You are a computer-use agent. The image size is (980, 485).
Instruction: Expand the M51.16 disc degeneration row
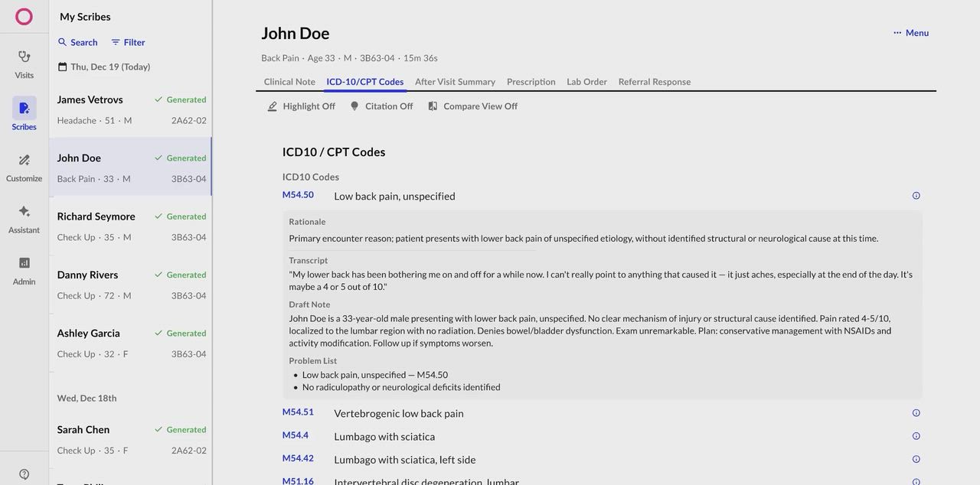pyautogui.click(x=602, y=481)
